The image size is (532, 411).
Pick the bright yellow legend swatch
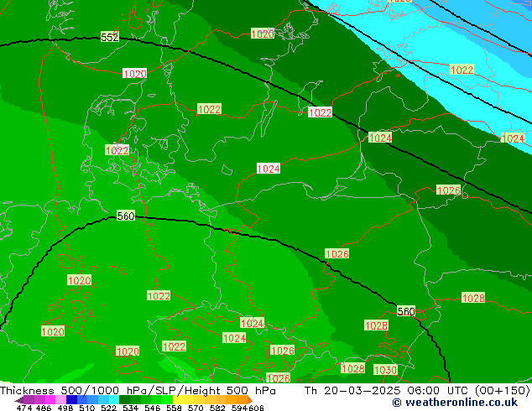(178, 400)
